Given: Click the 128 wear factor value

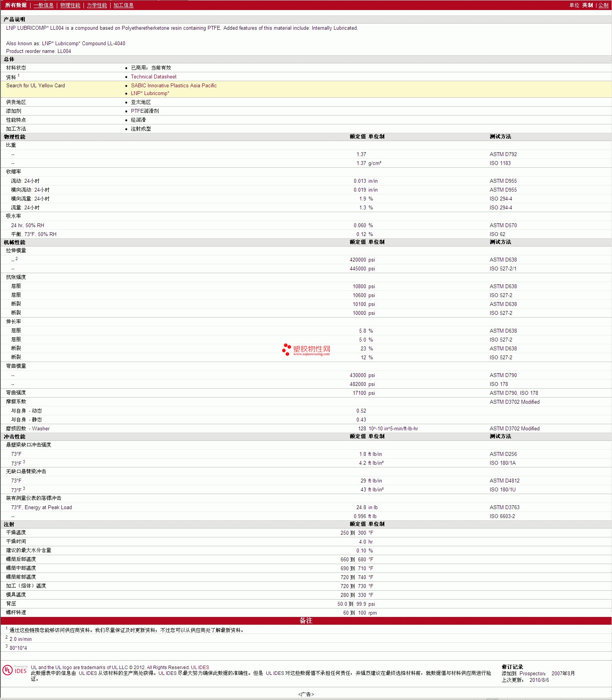Looking at the screenshot, I should coord(362,429).
